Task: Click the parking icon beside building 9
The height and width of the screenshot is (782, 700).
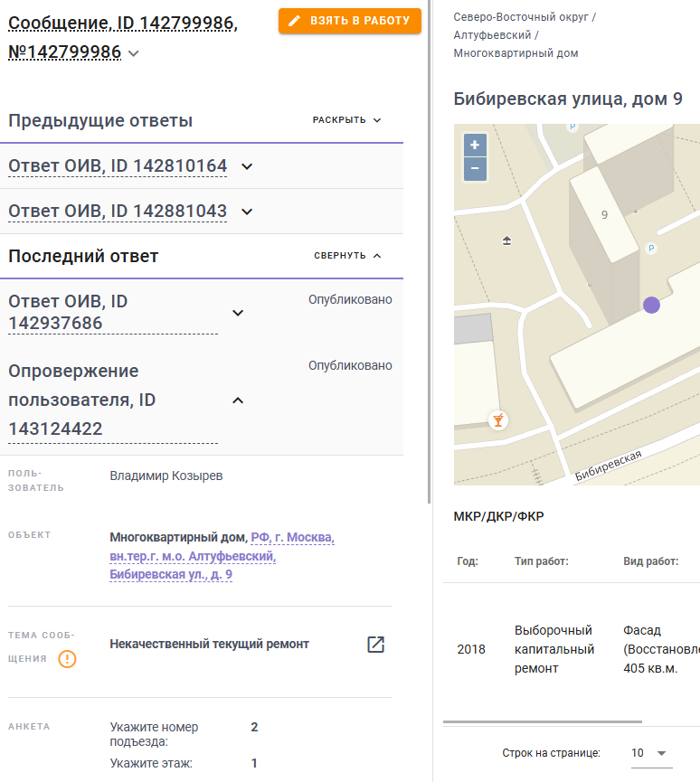Action: [x=651, y=248]
